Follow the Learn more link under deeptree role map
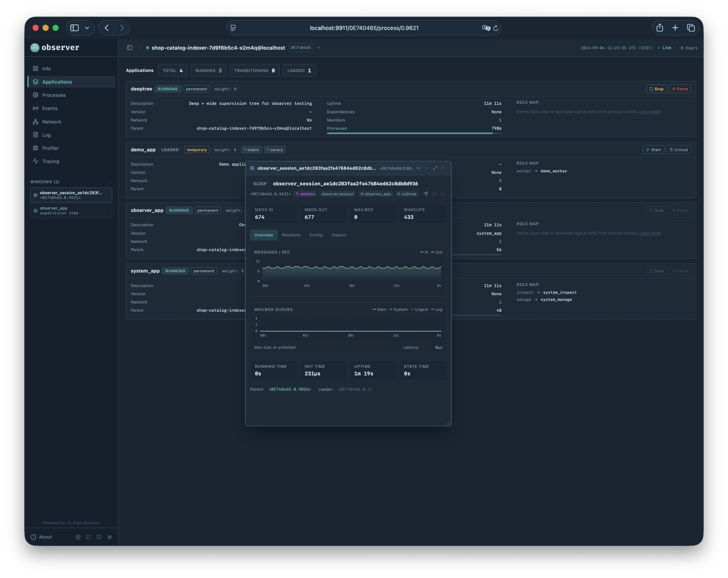 [650, 112]
